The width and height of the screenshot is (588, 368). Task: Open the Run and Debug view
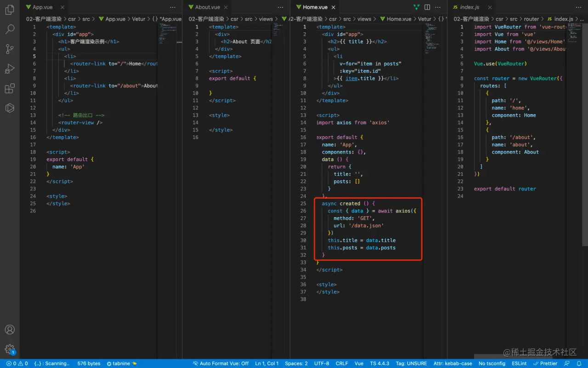click(x=10, y=69)
